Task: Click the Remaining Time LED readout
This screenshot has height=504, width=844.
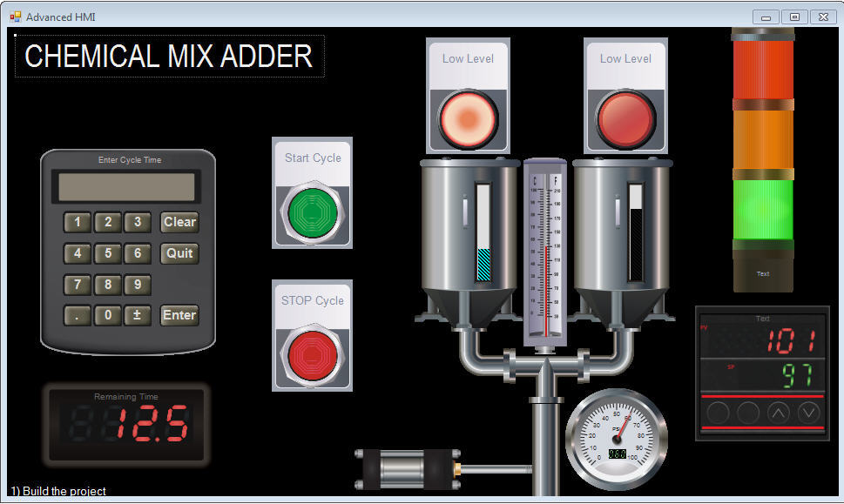Action: (127, 424)
